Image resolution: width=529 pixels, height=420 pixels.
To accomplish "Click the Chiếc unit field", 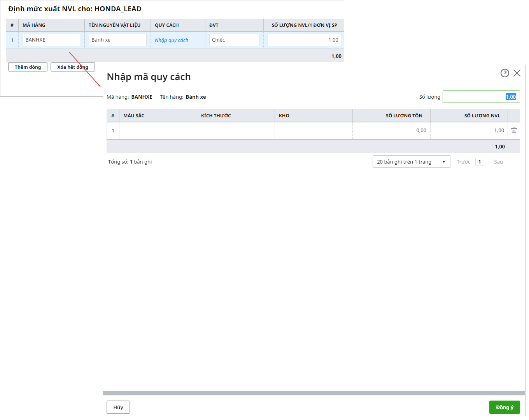I will click(x=234, y=40).
